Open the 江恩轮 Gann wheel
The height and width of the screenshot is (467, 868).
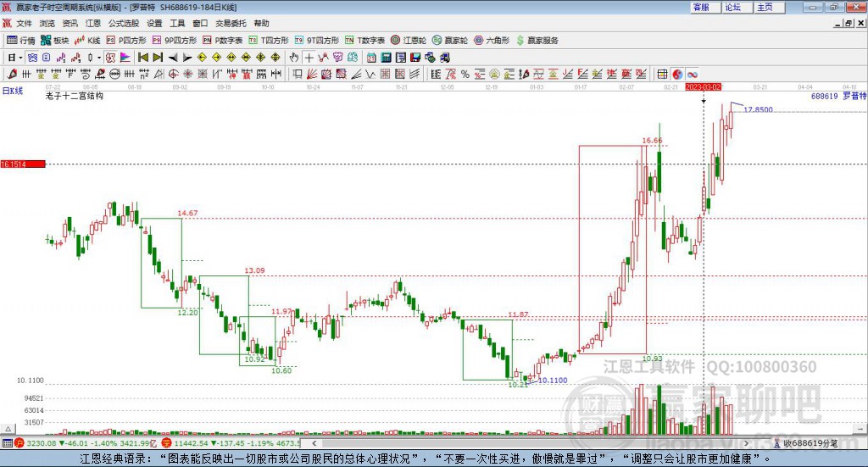tap(409, 41)
